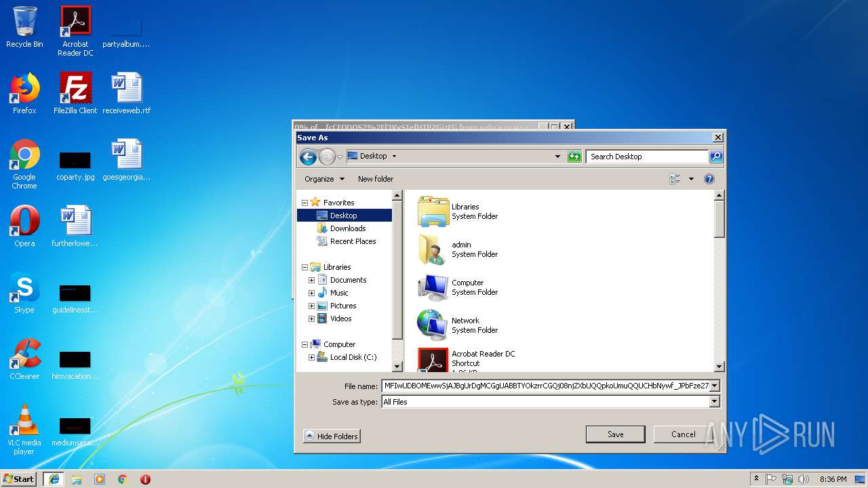Click the file list scrollbar down arrow
This screenshot has width=868, height=488.
pyautogui.click(x=719, y=367)
